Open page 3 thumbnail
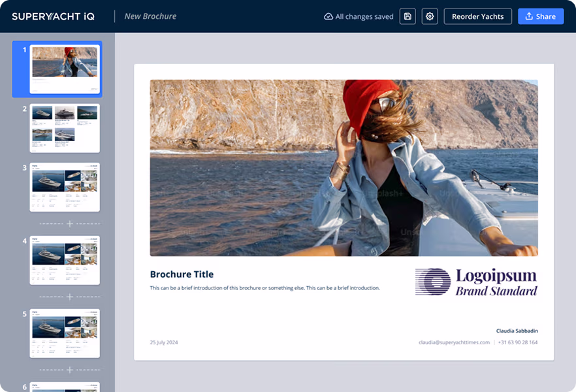 [x=64, y=187]
